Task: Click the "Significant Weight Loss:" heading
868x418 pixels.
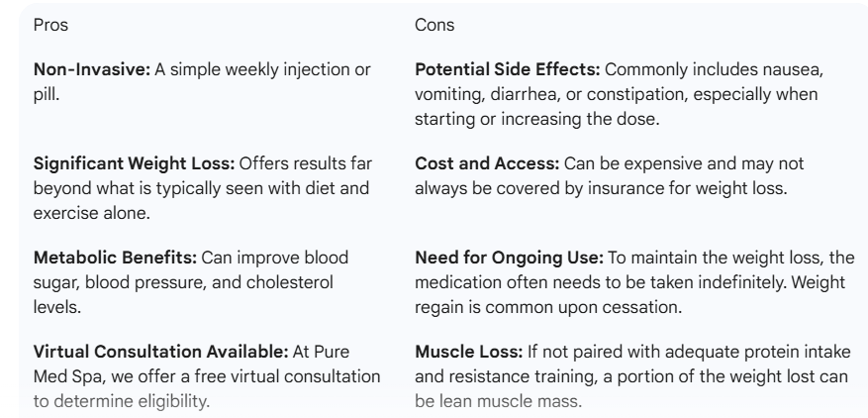Action: (x=121, y=162)
